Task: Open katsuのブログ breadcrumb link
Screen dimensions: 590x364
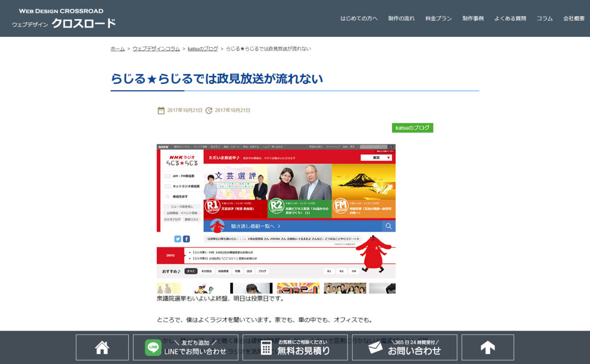Action: coord(203,49)
